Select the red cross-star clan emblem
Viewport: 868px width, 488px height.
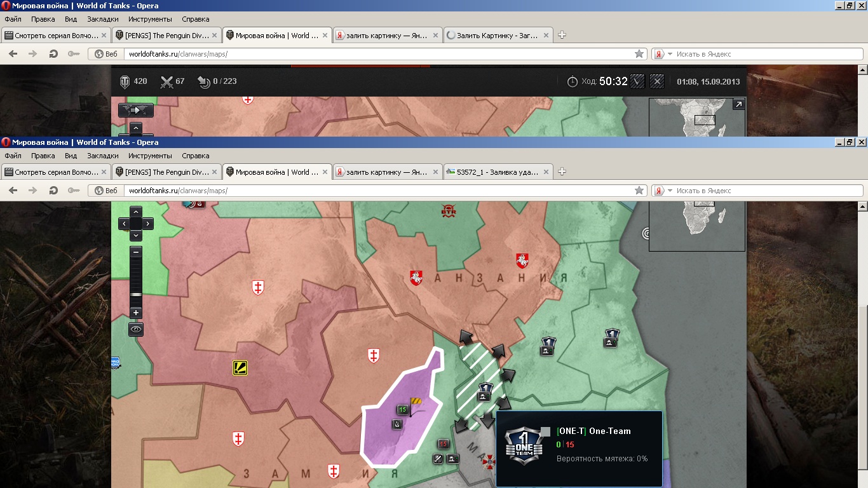click(x=489, y=463)
